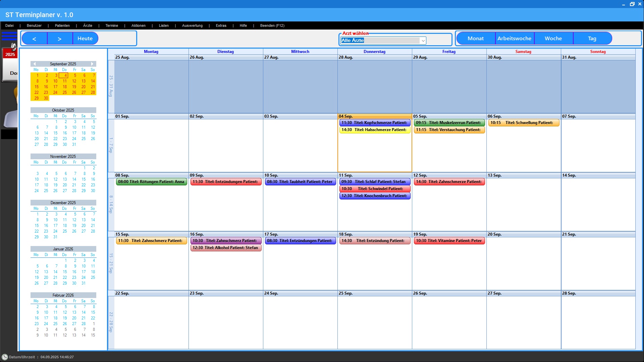The height and width of the screenshot is (362, 644).
Task: Click next month arrow in mini calendar
Action: coord(92,64)
